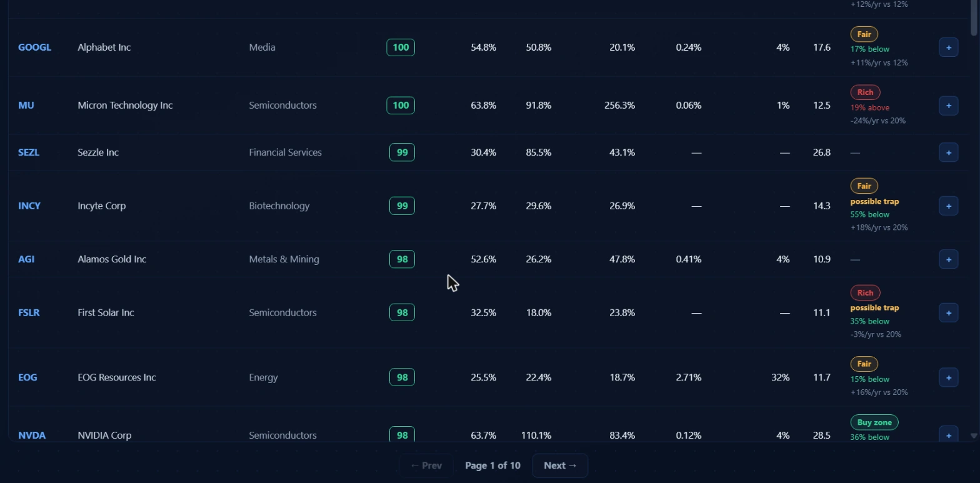Open the AGI ticker link
980x483 pixels.
[26, 259]
